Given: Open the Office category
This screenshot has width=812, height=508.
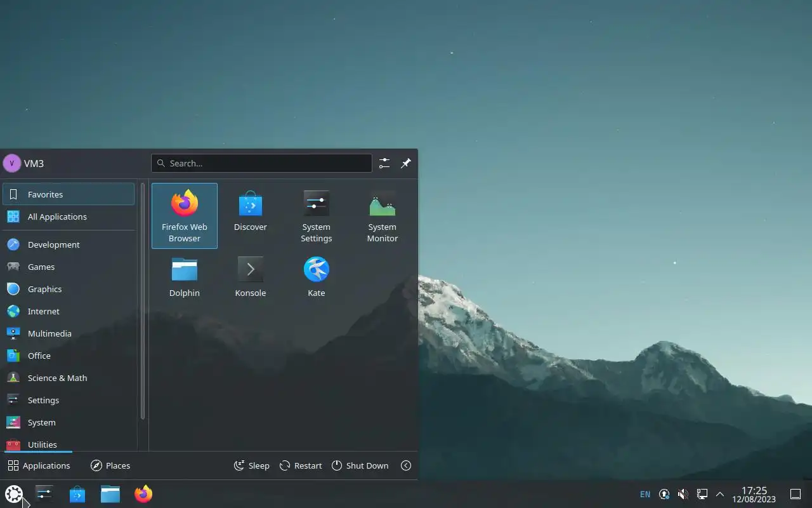Looking at the screenshot, I should point(69,356).
